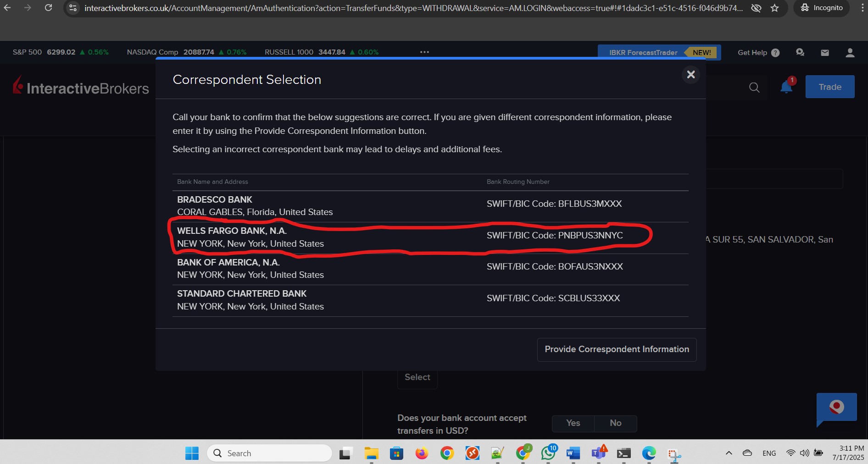Click the taskbar Search box
Screen dimensions: 868x464
(270, 453)
